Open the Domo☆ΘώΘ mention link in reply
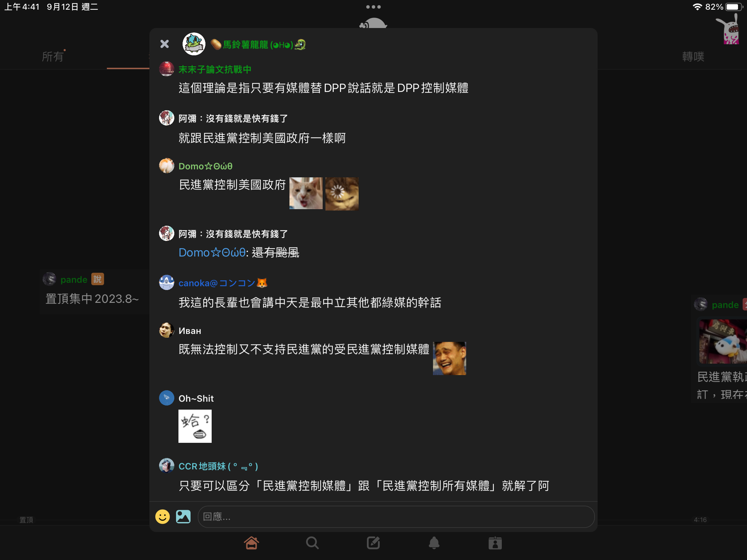This screenshot has height=560, width=747. pyautogui.click(x=212, y=253)
